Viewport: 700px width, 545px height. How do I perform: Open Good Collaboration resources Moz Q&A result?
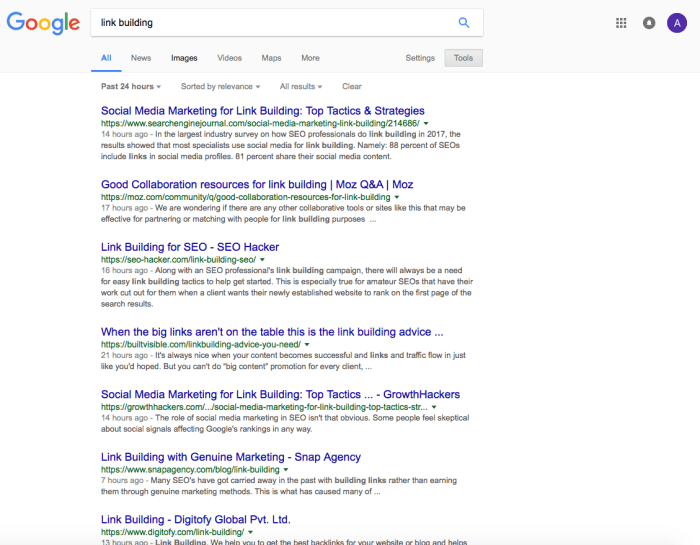257,184
